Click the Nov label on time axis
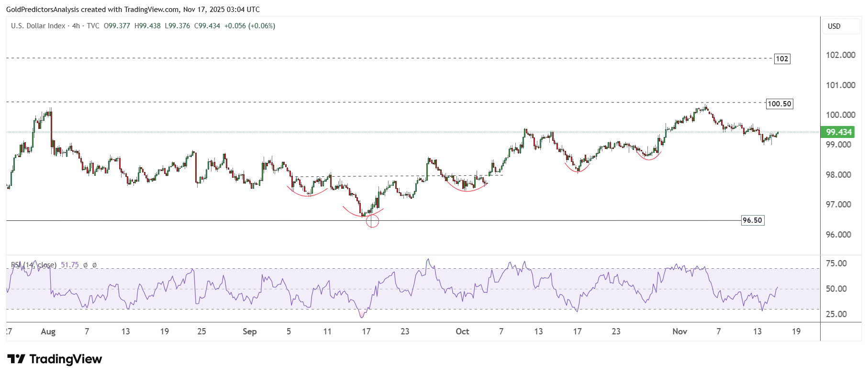Viewport: 868px width, 377px height. click(x=679, y=331)
